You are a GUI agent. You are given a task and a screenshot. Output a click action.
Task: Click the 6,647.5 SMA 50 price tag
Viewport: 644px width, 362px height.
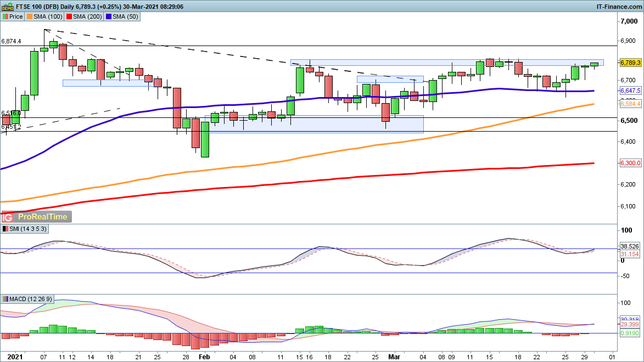[630, 90]
